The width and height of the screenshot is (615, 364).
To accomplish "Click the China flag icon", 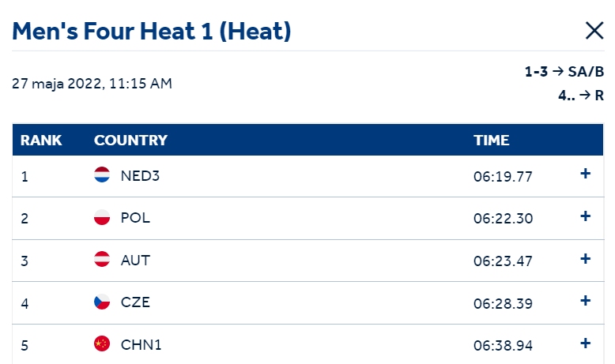I will click(102, 343).
